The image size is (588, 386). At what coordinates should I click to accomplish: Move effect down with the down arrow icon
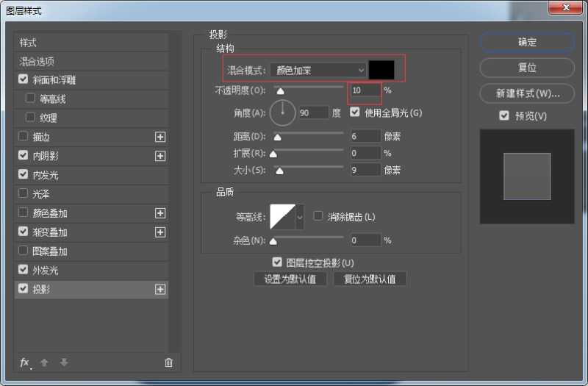point(64,362)
